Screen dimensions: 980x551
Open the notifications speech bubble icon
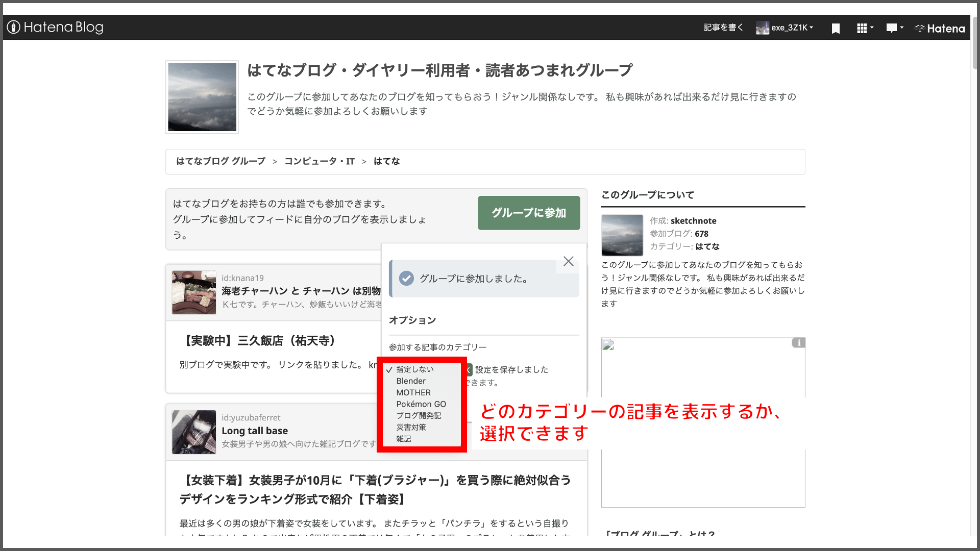pos(894,28)
